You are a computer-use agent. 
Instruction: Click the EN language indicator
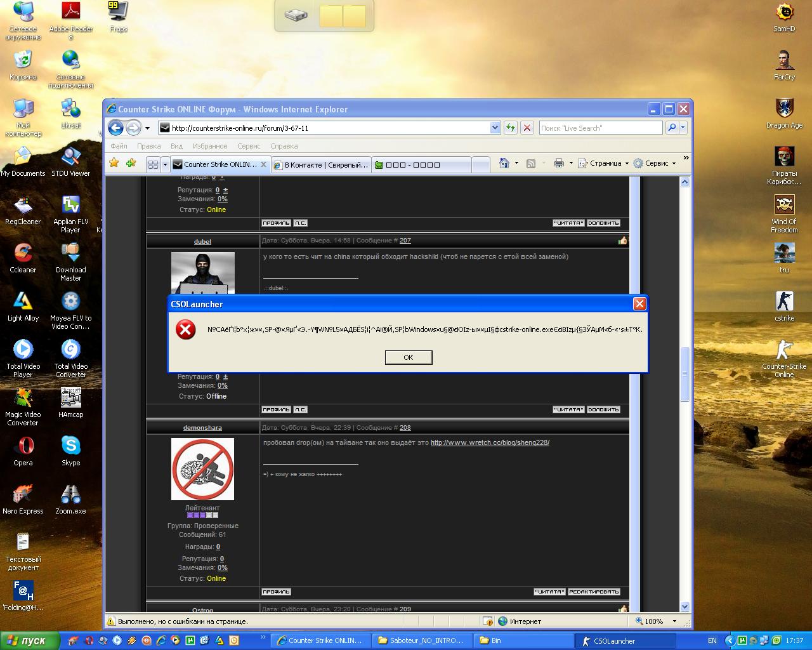pyautogui.click(x=712, y=640)
